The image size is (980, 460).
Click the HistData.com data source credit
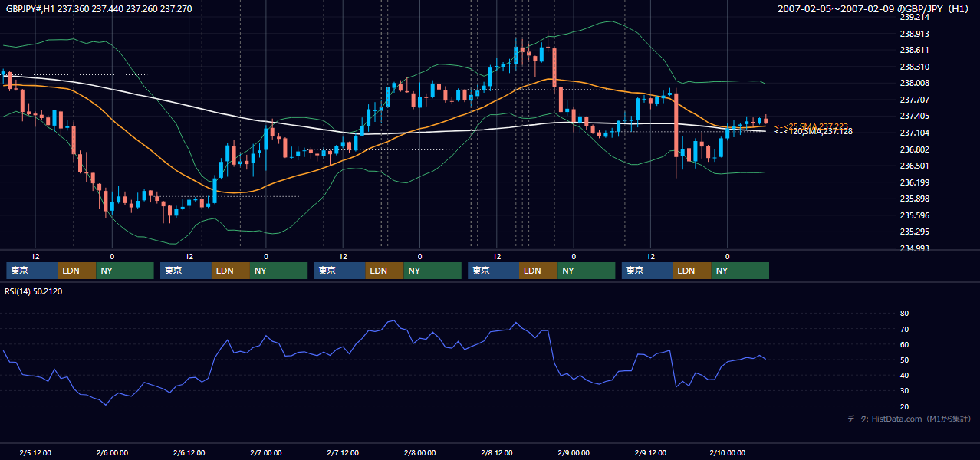(909, 419)
